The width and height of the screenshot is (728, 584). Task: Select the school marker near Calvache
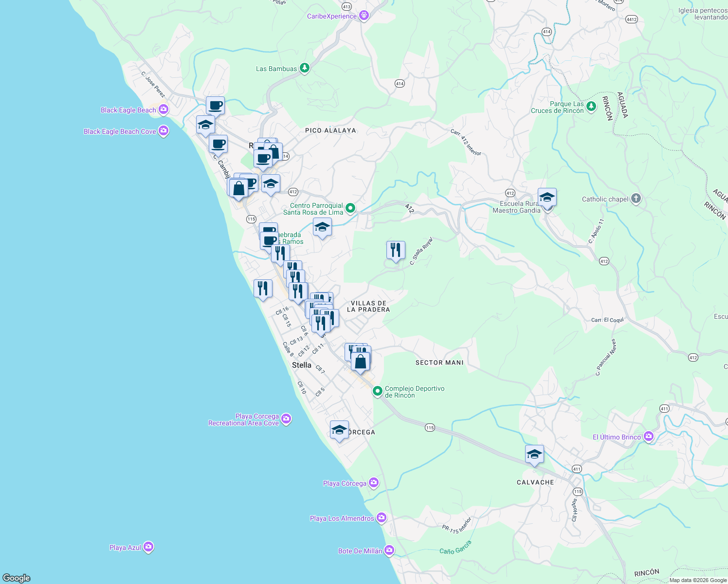tap(534, 454)
